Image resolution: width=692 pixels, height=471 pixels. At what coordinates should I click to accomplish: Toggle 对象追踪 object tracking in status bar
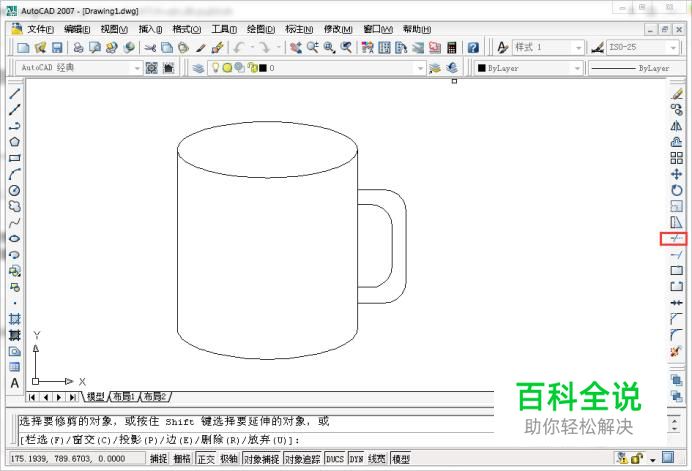(302, 459)
